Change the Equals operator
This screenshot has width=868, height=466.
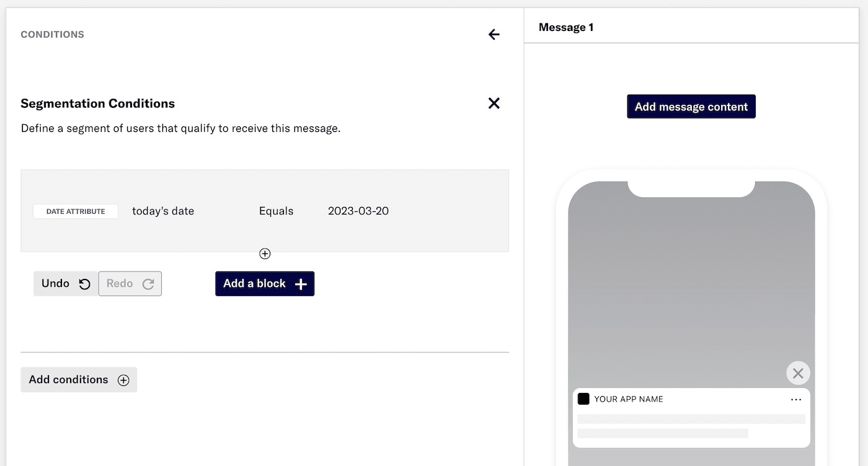(276, 211)
